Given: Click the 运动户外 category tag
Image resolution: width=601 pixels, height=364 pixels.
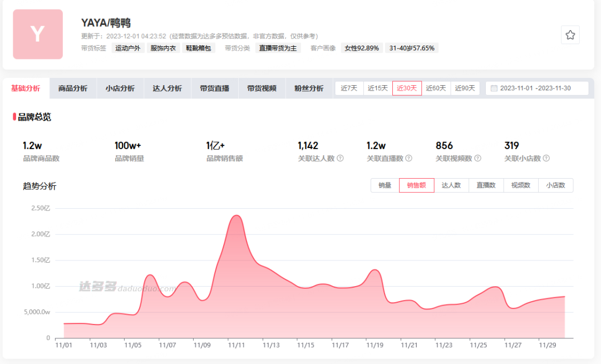Looking at the screenshot, I should (x=128, y=48).
